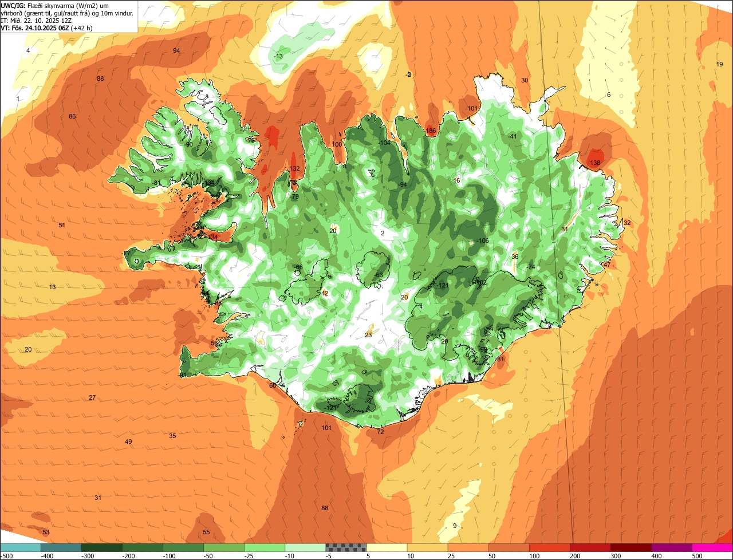The width and height of the screenshot is (733, 560).
Task: Click the -200 to -100 dark green legend swatch
Action: point(143,547)
